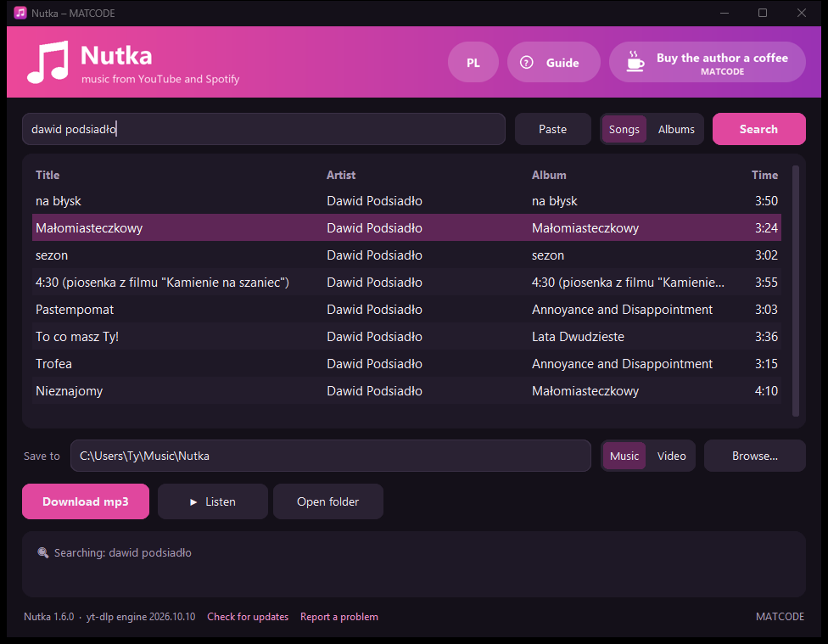This screenshot has width=828, height=644.
Task: Click the Annoyance and Disappointment cell in Trofea row
Action: pos(622,364)
